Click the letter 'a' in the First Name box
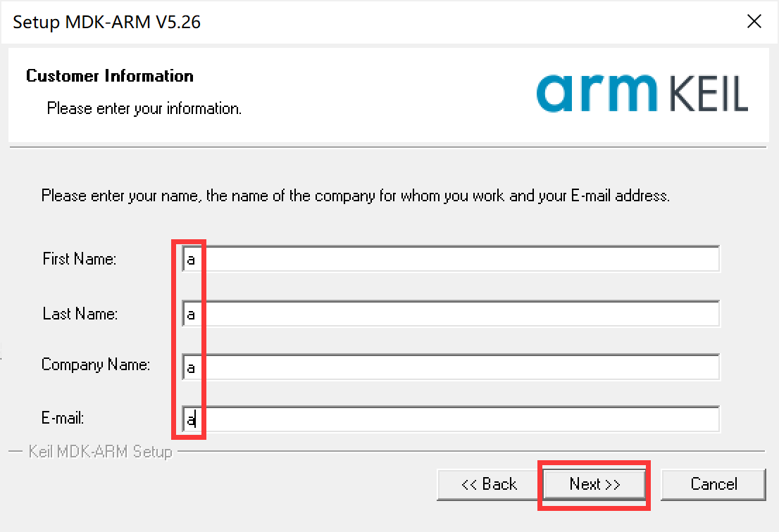The height and width of the screenshot is (532, 779). tap(191, 260)
